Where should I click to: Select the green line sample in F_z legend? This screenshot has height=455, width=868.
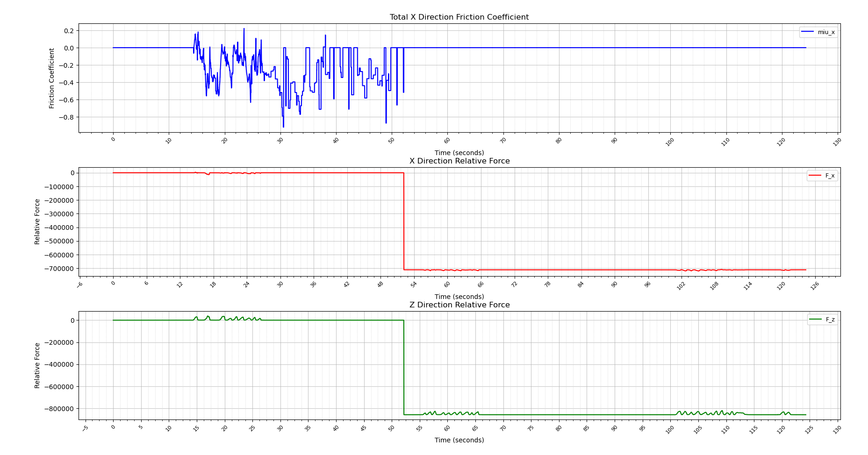(x=815, y=320)
